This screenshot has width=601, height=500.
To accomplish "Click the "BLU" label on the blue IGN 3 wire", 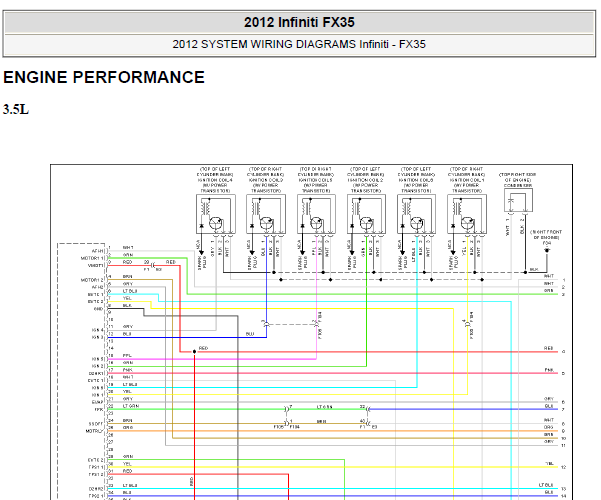I will pyautogui.click(x=250, y=334).
